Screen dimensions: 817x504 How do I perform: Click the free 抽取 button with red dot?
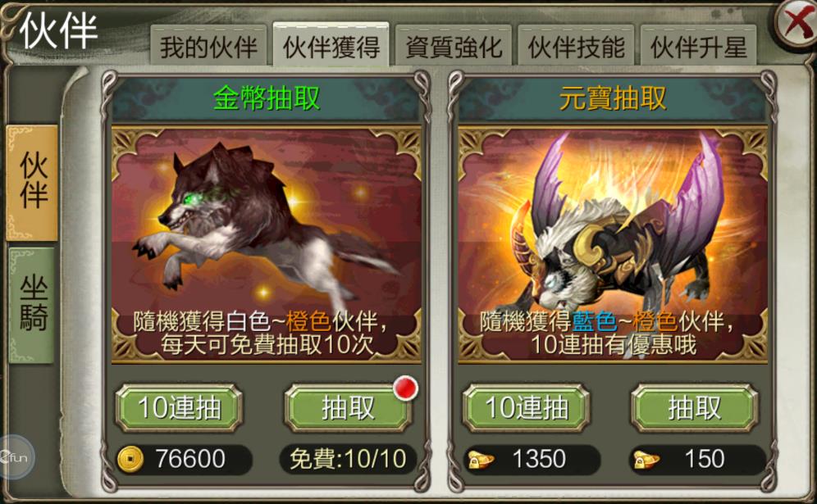coord(348,407)
